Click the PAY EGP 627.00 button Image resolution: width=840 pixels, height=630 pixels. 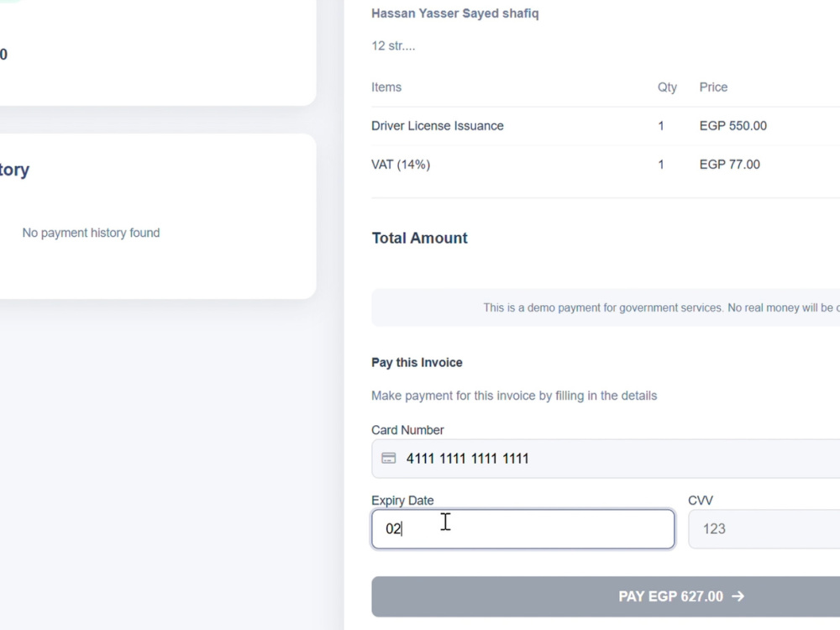(606, 596)
